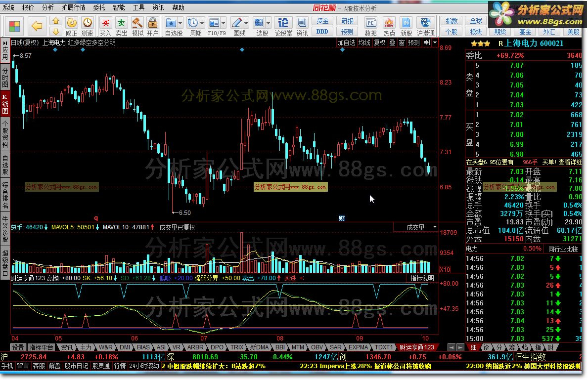Screen dimensions: 588x380
Task: Click the 指标说明 button
Action: click(422, 278)
